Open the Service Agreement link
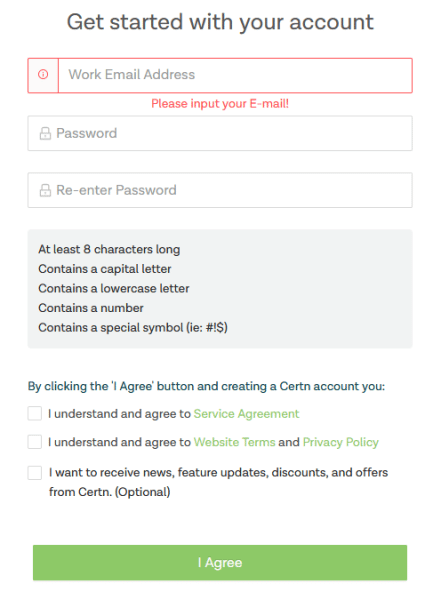This screenshot has height=600, width=433. coord(246,414)
